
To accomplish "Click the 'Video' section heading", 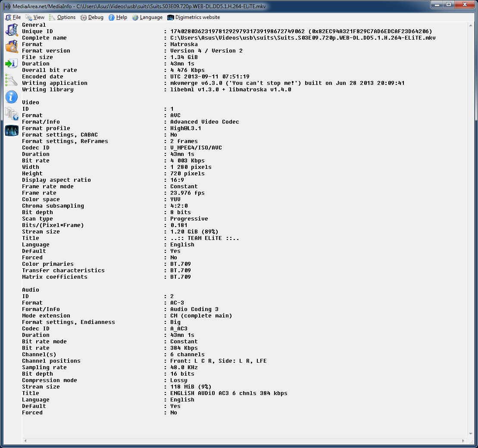I will tap(31, 103).
